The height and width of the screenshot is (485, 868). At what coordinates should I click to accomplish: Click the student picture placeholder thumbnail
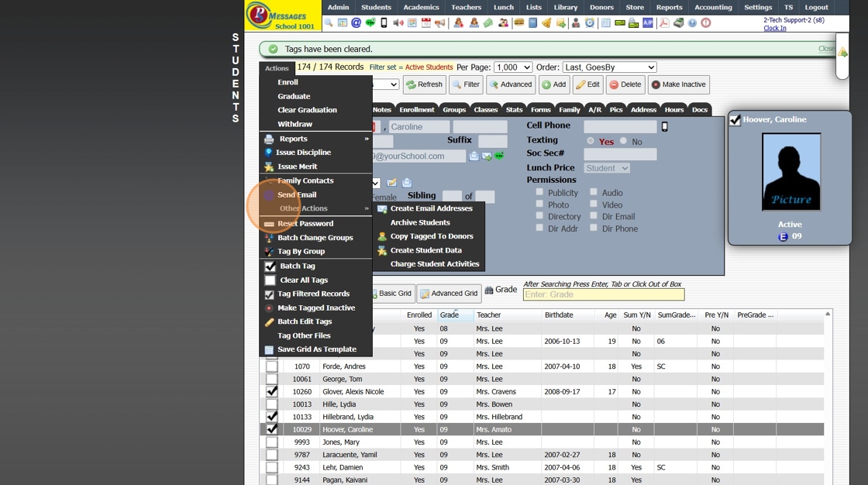pyautogui.click(x=790, y=172)
